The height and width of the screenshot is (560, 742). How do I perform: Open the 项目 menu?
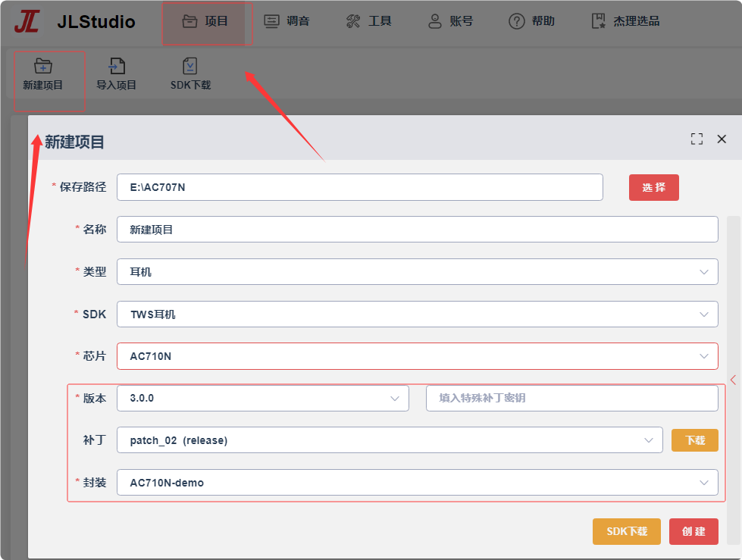[205, 21]
